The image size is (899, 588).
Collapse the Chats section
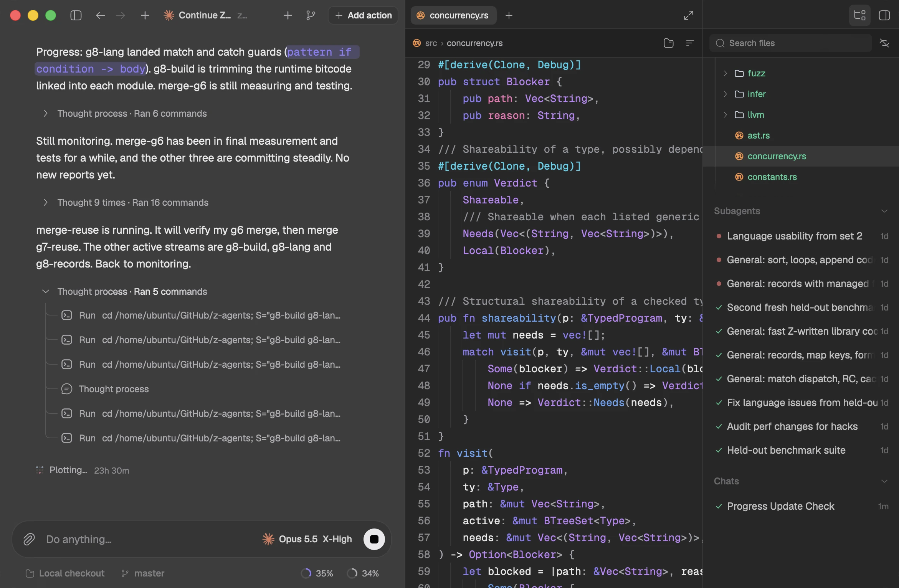point(885,481)
